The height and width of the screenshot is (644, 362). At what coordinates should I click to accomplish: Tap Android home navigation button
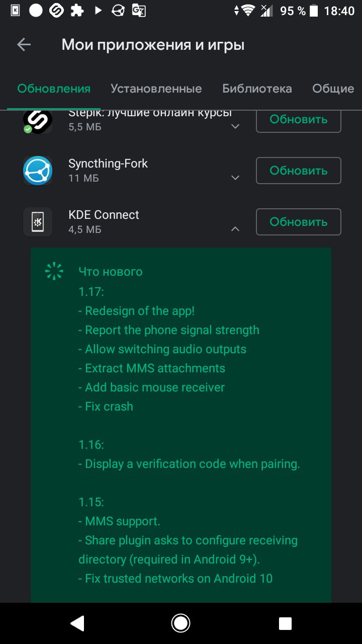tap(180, 624)
